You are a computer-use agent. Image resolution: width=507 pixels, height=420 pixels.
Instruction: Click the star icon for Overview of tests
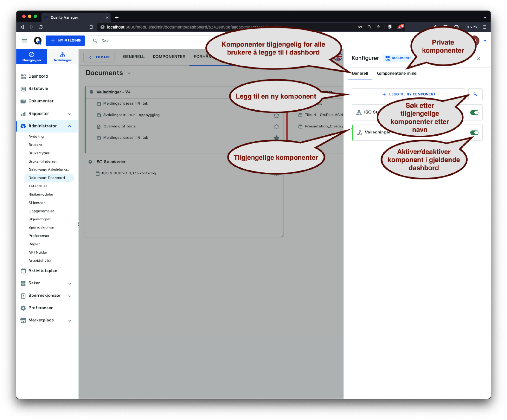coord(276,127)
